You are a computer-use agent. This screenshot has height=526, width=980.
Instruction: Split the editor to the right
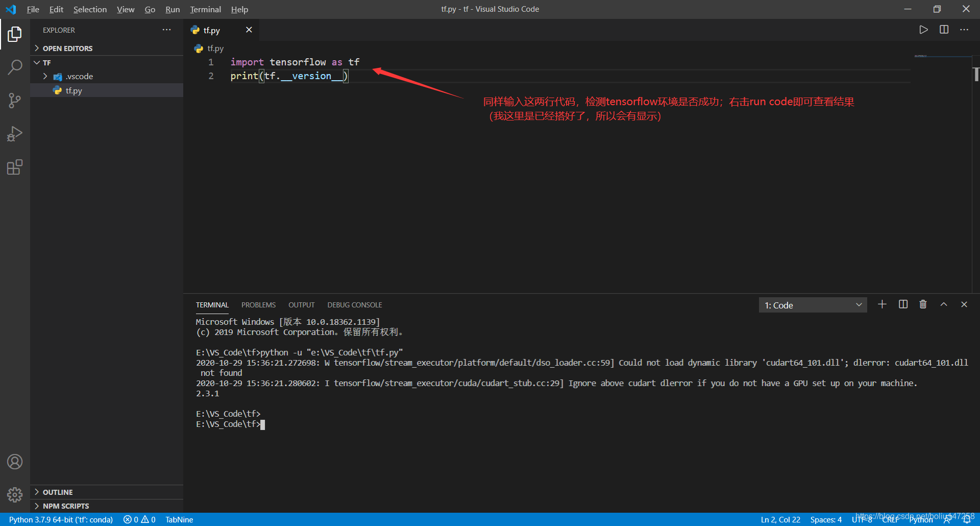(x=944, y=30)
